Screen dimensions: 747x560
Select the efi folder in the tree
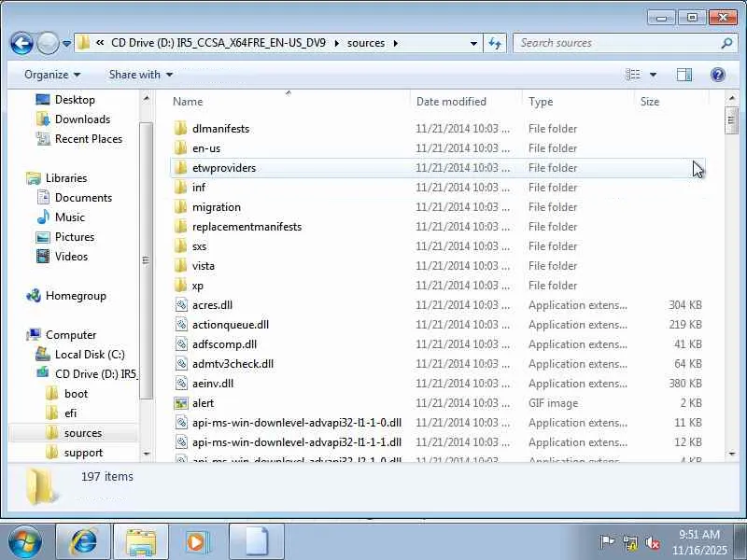click(70, 413)
